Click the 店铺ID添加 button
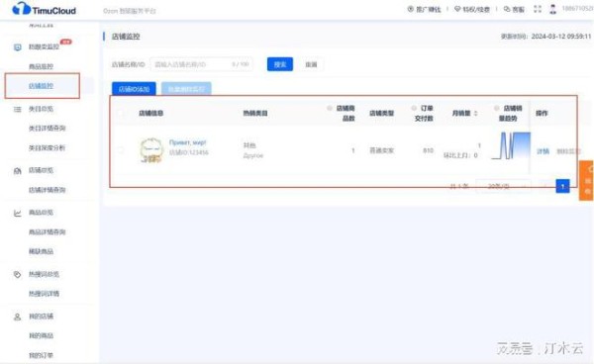The width and height of the screenshot is (594, 364). 134,89
